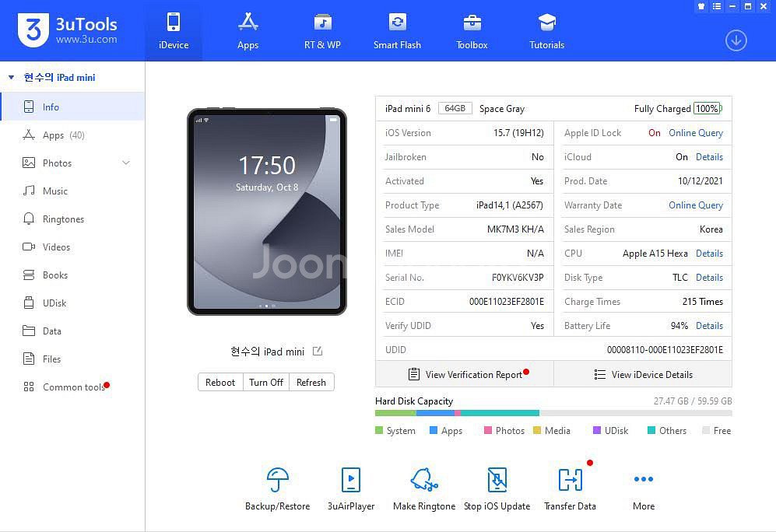Edit the device name with the pencil icon

coord(318,351)
